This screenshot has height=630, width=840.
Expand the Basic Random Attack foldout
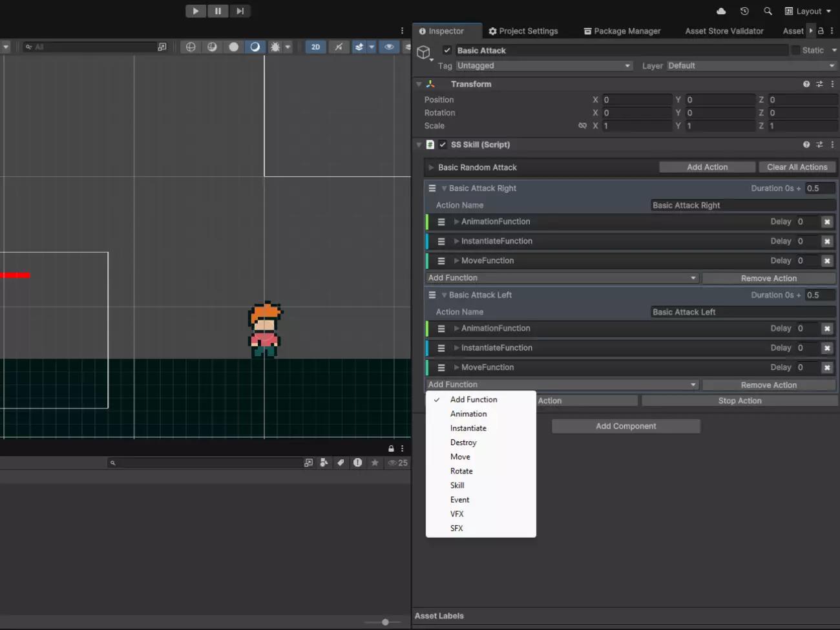[x=431, y=167]
